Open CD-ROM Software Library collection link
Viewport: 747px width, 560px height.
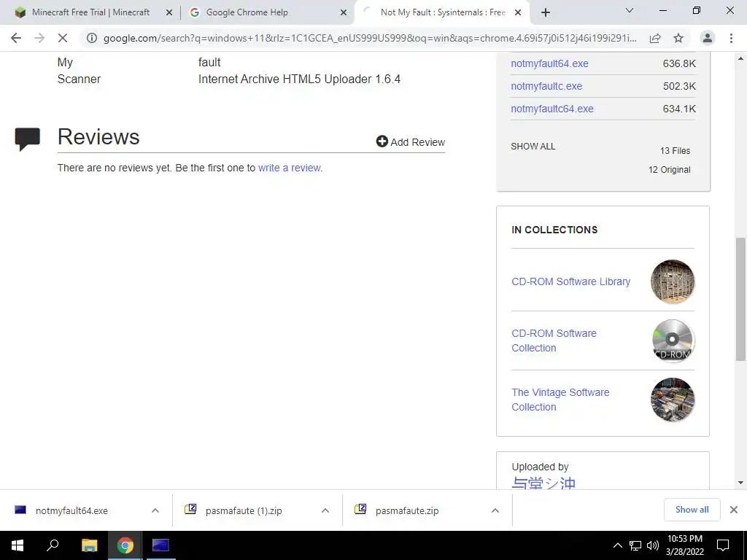570,281
